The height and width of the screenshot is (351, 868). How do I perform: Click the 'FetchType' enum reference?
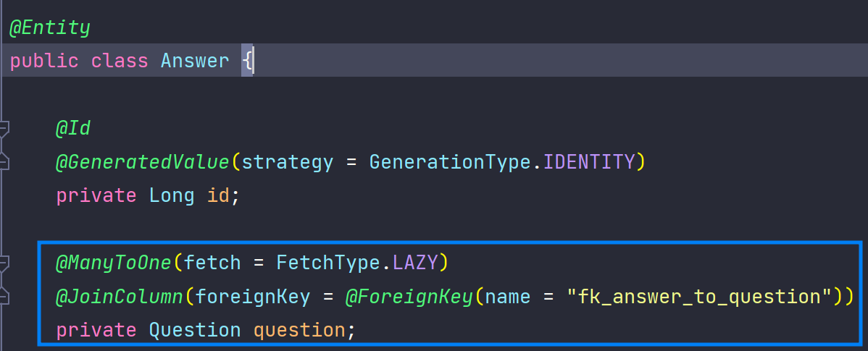(x=328, y=263)
